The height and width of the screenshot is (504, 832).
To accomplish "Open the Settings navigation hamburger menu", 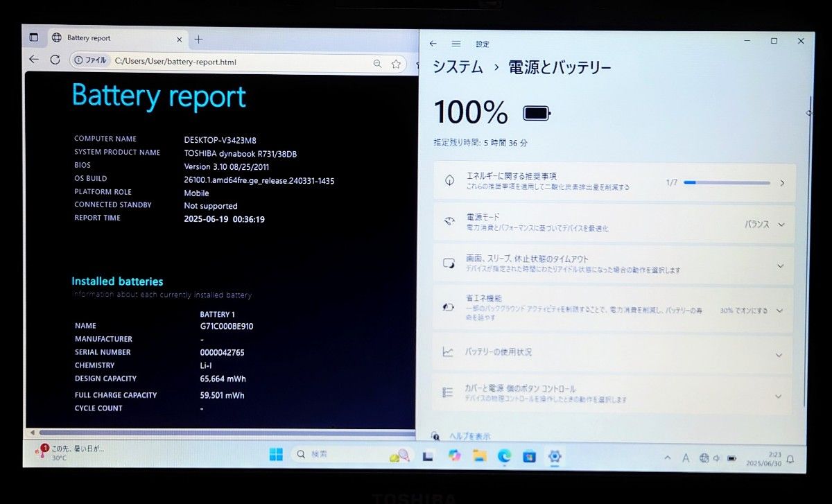I will coord(458,43).
